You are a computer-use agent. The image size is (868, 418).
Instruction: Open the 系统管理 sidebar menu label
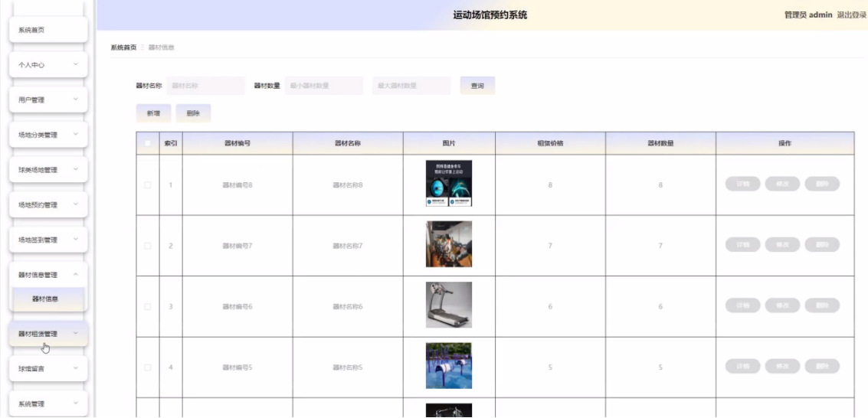coord(31,404)
